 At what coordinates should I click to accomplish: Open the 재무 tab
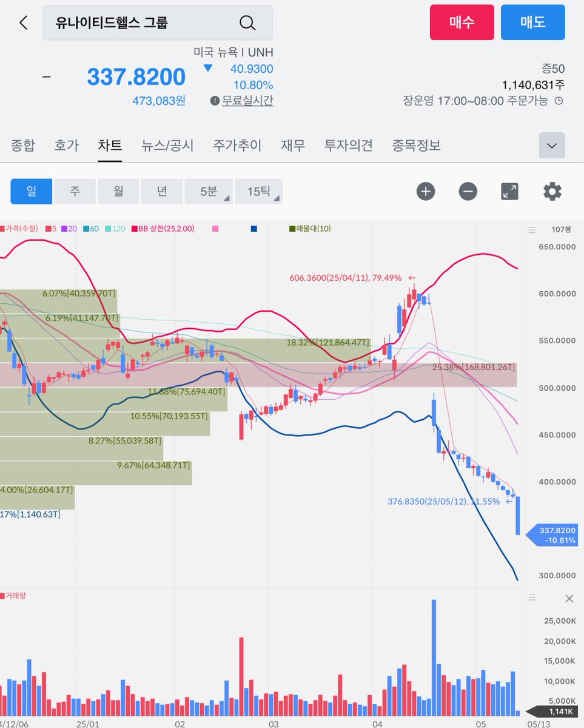(293, 146)
